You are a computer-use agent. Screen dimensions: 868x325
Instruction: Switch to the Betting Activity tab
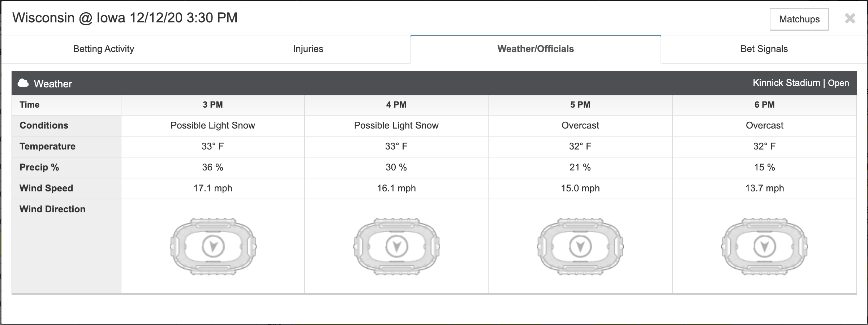coord(104,49)
